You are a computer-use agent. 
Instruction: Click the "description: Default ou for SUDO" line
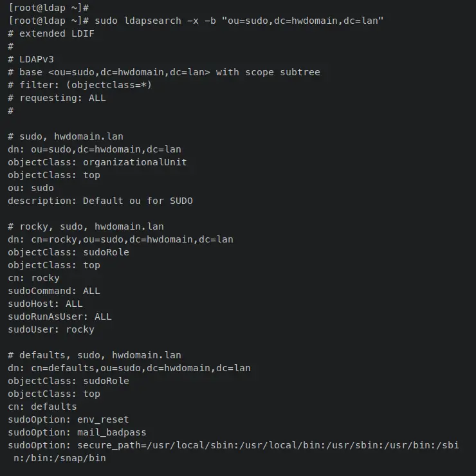[x=100, y=201]
